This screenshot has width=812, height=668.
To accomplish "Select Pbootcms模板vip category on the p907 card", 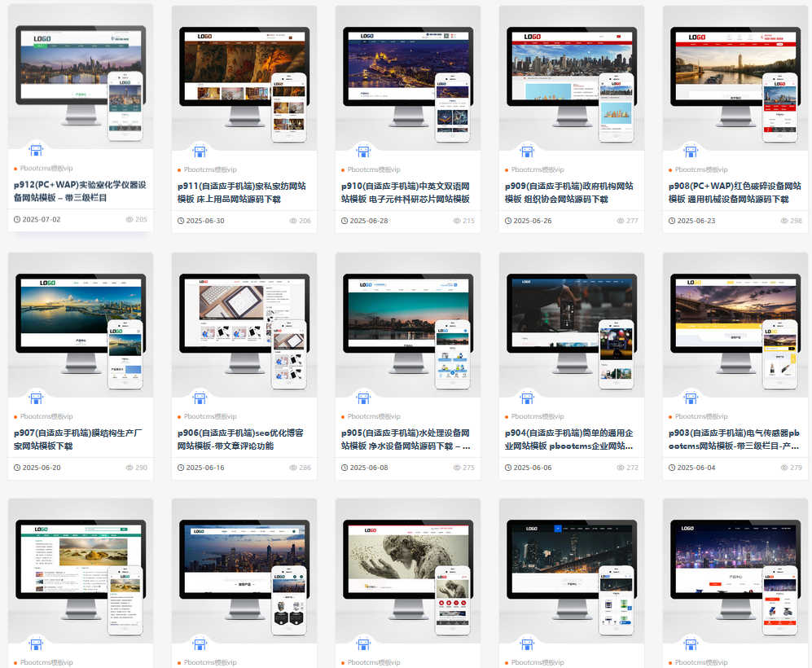I will (x=46, y=416).
